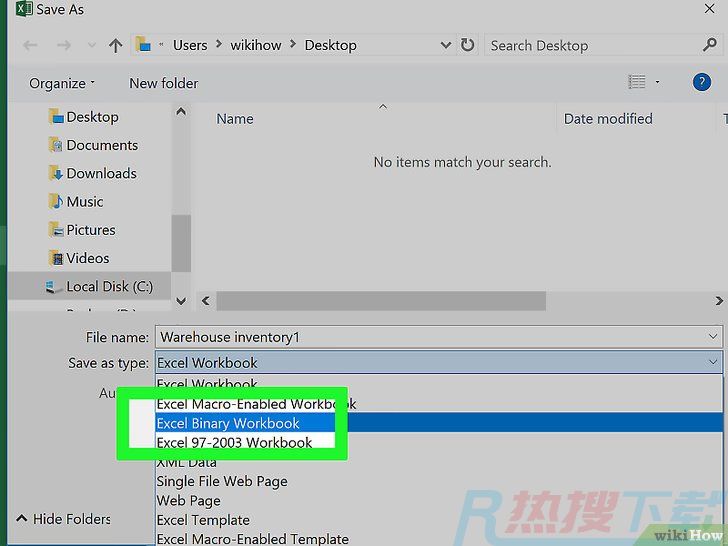Click horizontal scrollbar right arrow
This screenshot has width=728, height=546.
pos(719,301)
